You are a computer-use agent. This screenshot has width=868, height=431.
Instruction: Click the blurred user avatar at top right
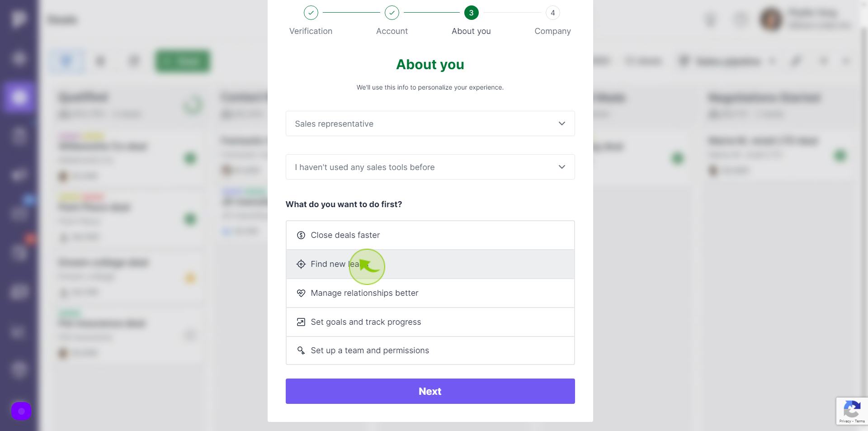[771, 19]
